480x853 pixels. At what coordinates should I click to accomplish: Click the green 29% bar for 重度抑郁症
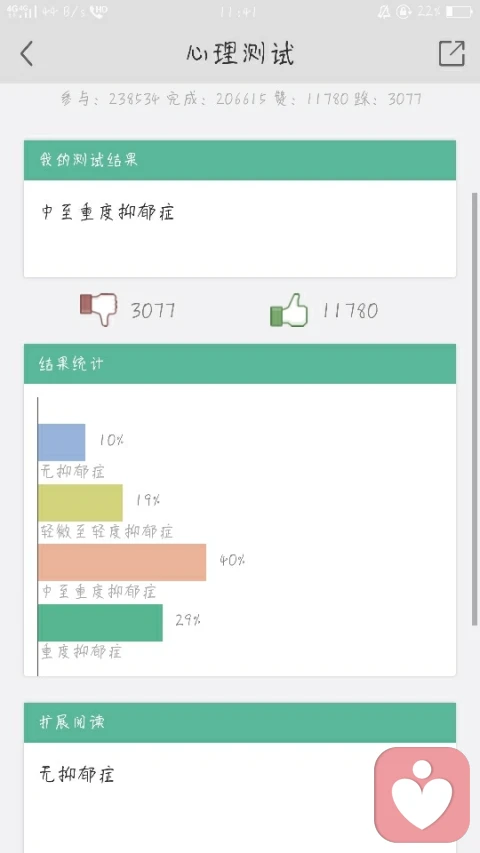[100, 622]
